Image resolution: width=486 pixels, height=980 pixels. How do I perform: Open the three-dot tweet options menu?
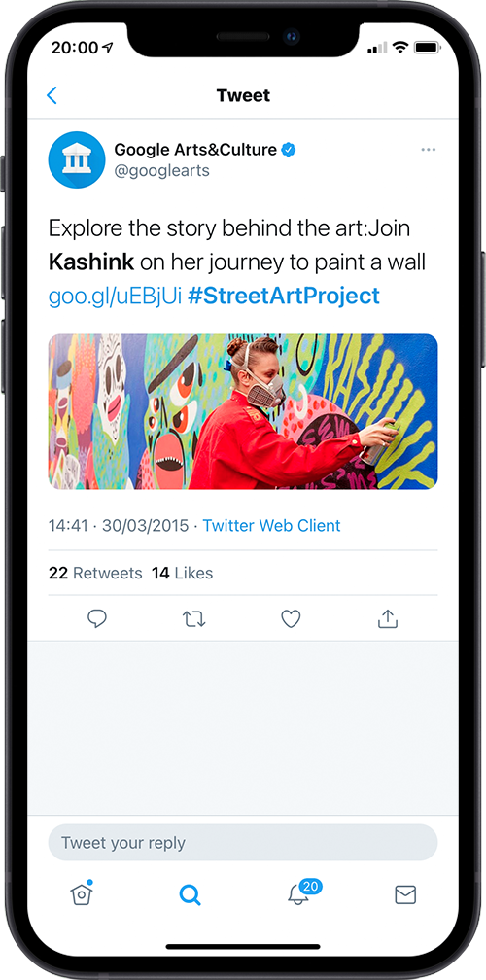[429, 150]
